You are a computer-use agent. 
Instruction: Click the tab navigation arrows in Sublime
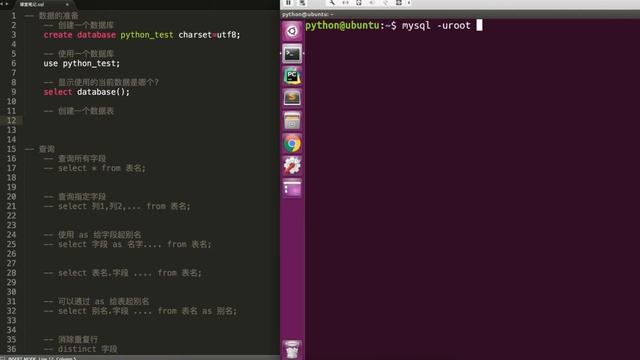coord(4,4)
